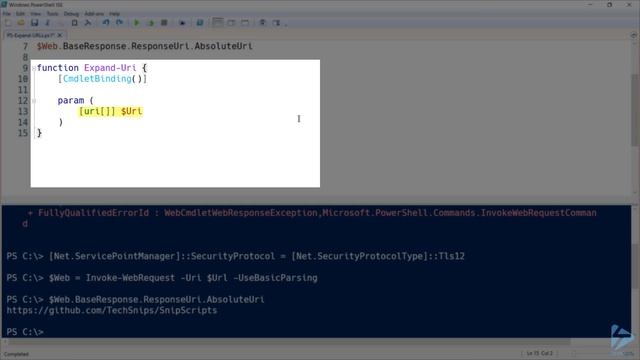Open the Add-ons menu
The image size is (640, 360).
94,13
